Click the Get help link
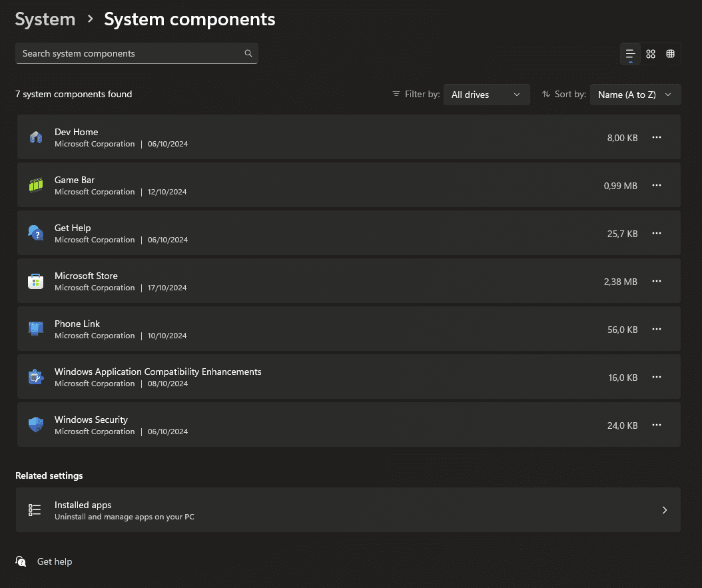 pos(54,562)
